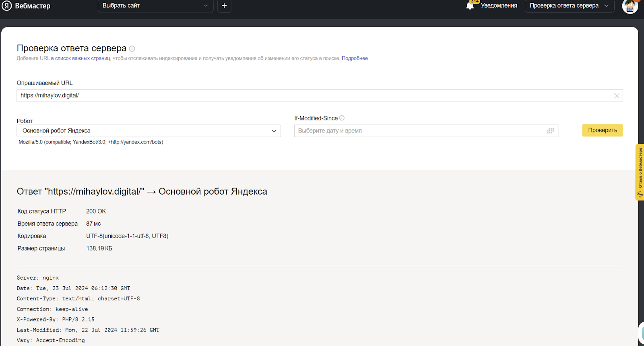Follow the 'в список важных страниц' link
Screen dimensions: 644x346
pyautogui.click(x=80, y=58)
